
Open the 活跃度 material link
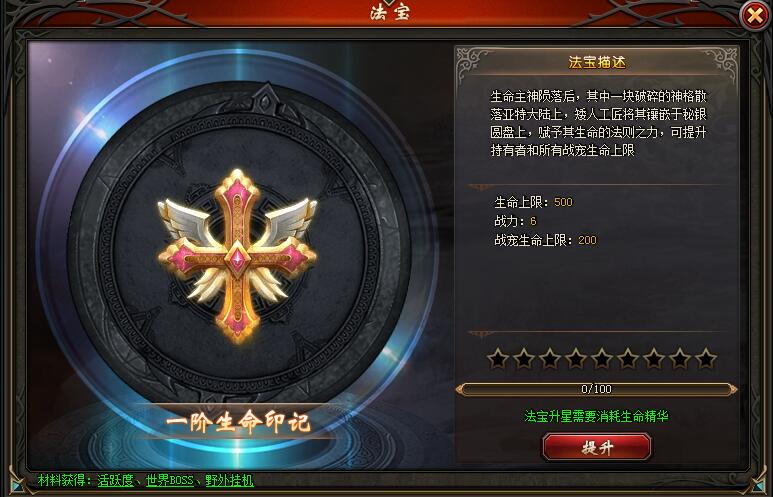tap(115, 480)
